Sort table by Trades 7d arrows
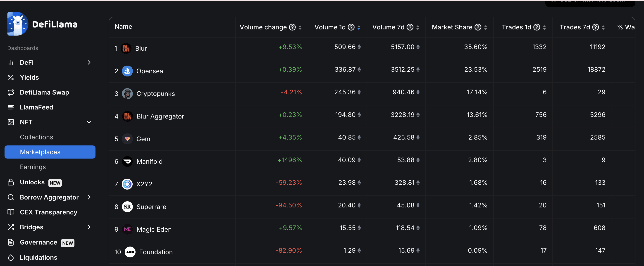The image size is (644, 266). (603, 28)
